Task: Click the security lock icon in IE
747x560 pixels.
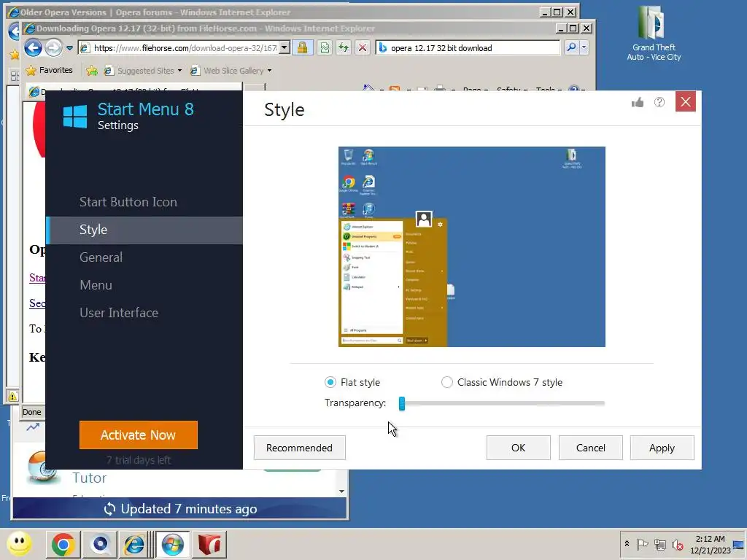Action: (302, 47)
